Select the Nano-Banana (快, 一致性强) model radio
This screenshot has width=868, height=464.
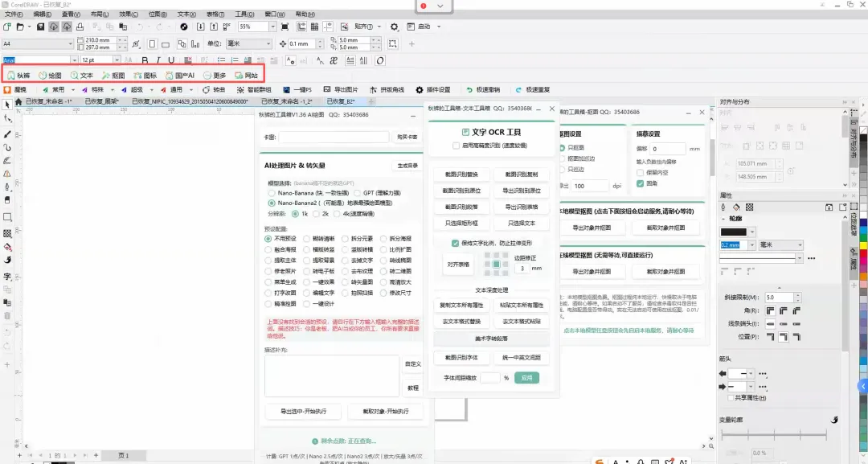(x=272, y=193)
